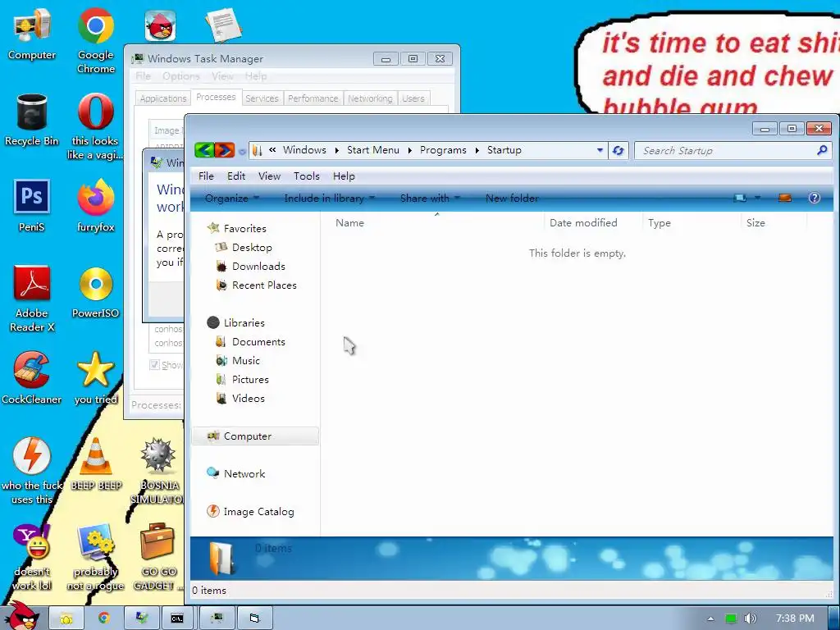840x630 pixels.
Task: Click the Windows breadcrumb segment
Action: coord(304,150)
